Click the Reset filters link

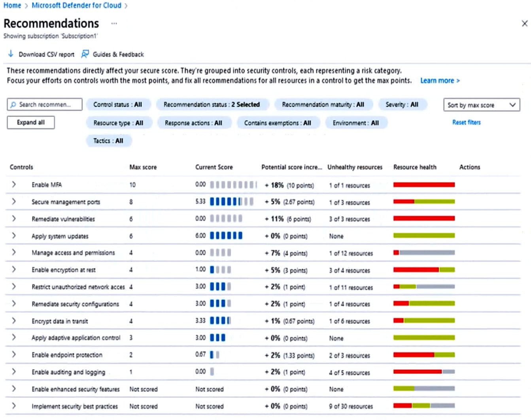[x=466, y=122]
